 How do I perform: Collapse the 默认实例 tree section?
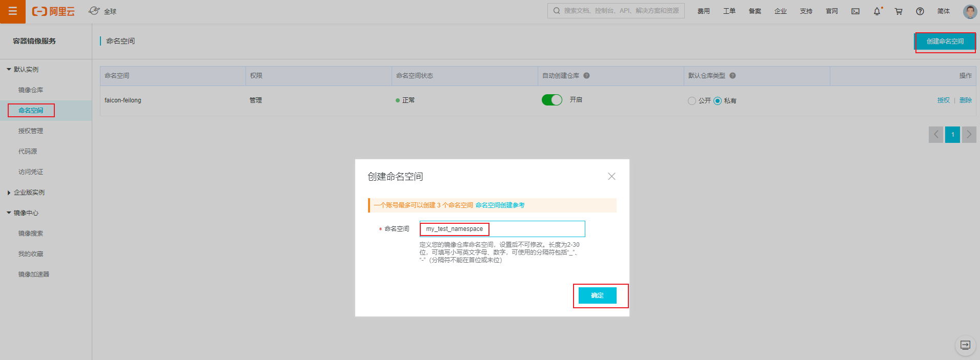9,69
